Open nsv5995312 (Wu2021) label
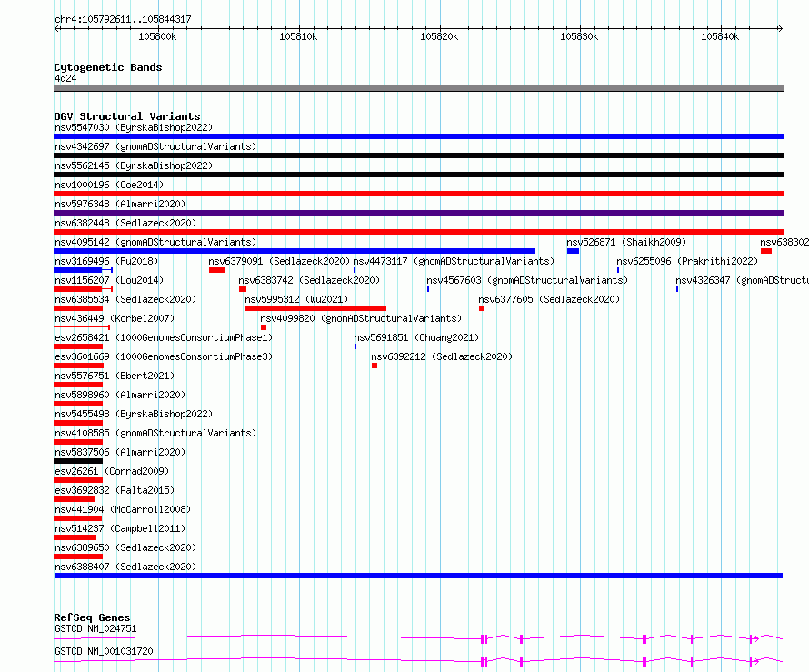 pos(296,299)
